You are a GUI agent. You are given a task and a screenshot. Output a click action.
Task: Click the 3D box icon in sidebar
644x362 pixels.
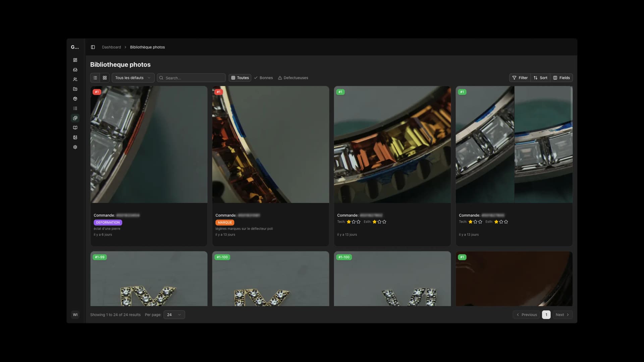75,99
